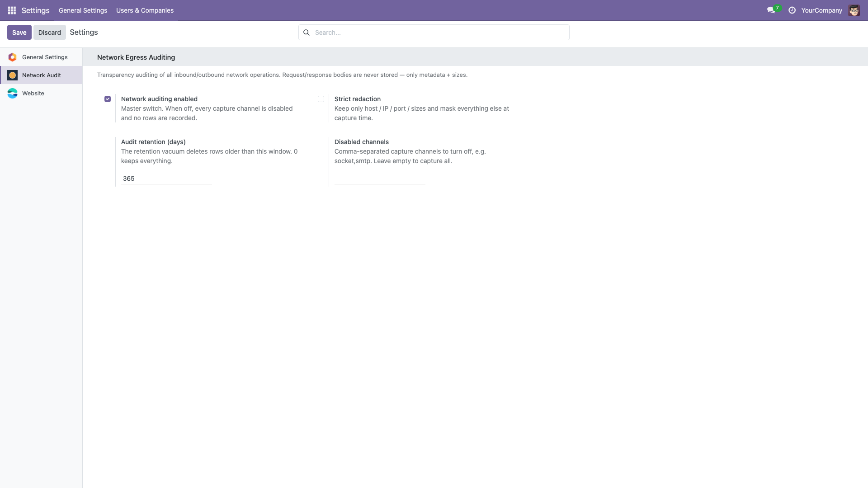The width and height of the screenshot is (868, 488).
Task: Click the search magnifier icon
Action: click(x=306, y=33)
